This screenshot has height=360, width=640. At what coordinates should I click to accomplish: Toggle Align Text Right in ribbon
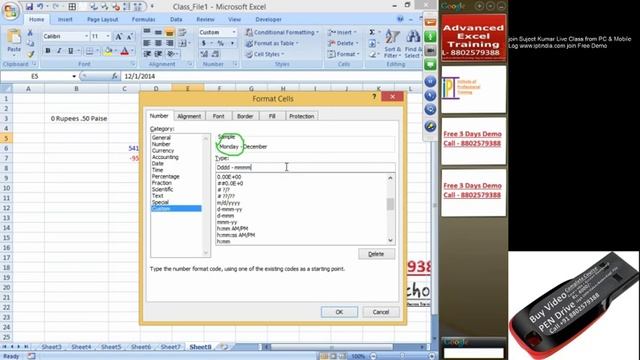(169, 43)
